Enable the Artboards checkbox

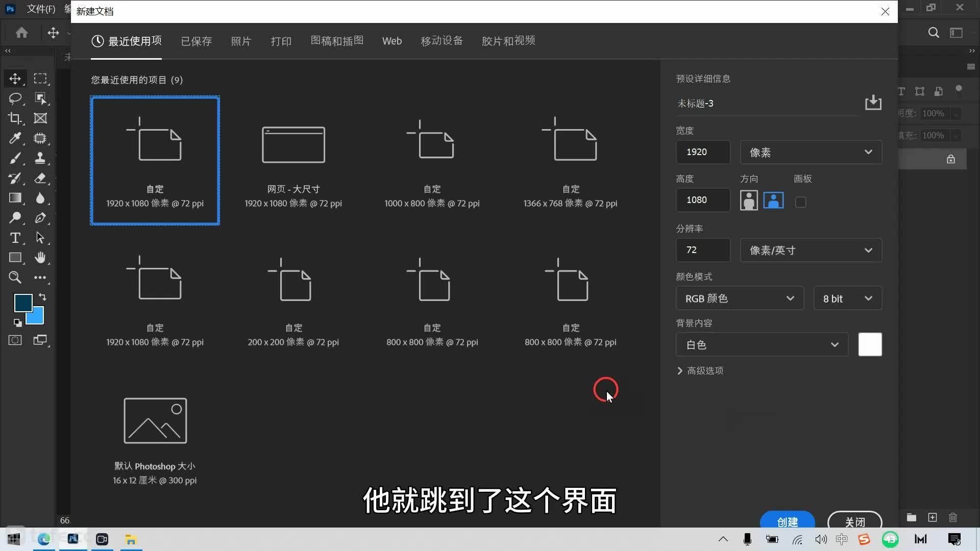(x=801, y=202)
